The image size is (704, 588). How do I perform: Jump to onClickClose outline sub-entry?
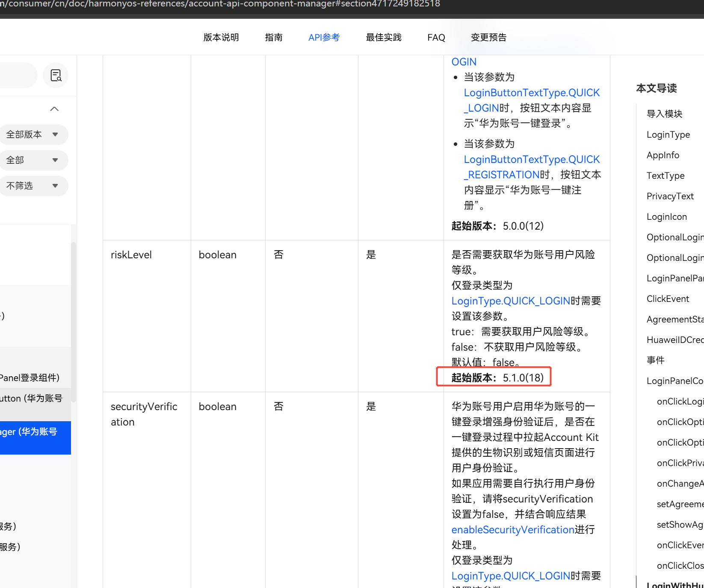(680, 566)
